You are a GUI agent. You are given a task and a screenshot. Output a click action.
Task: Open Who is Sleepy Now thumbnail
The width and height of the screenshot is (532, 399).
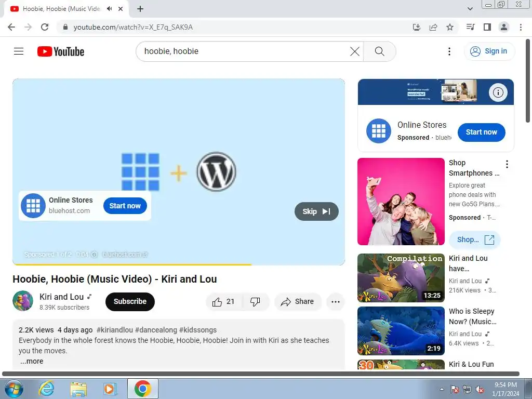pos(401,331)
